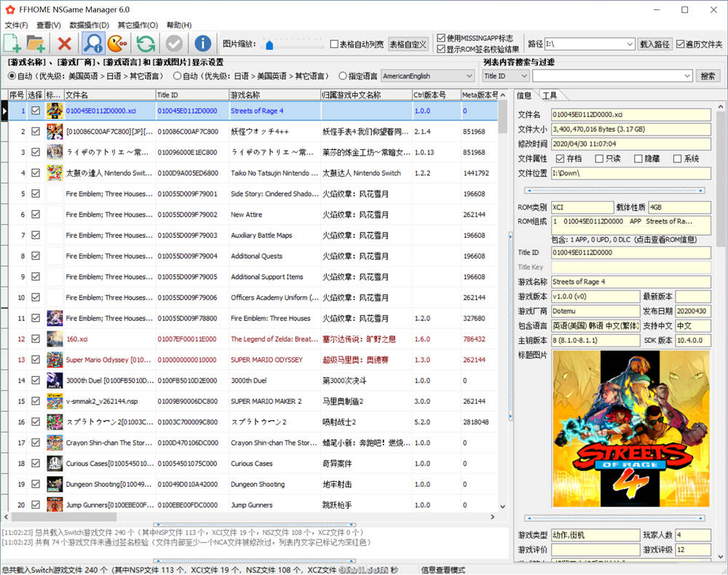Click the Dungeon Shooting row icon

click(55, 484)
